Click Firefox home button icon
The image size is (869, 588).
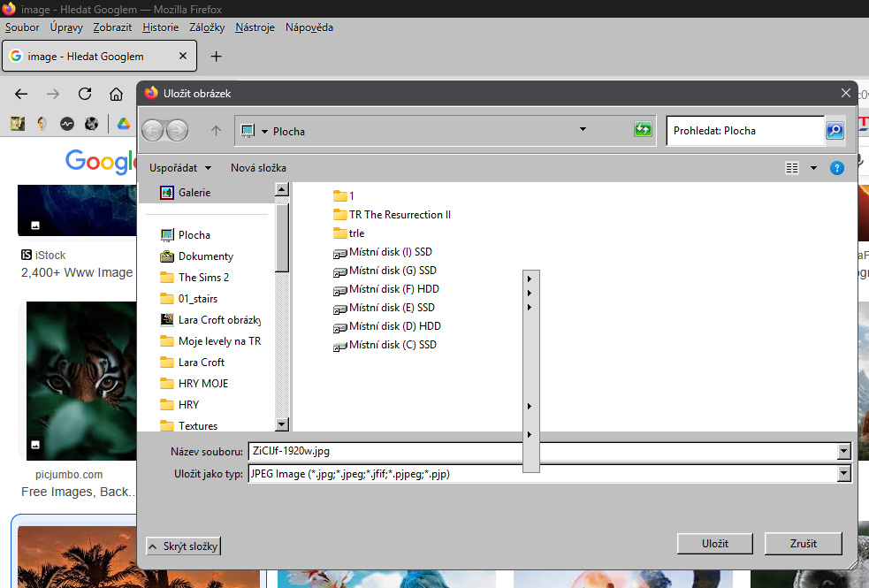pyautogui.click(x=116, y=94)
